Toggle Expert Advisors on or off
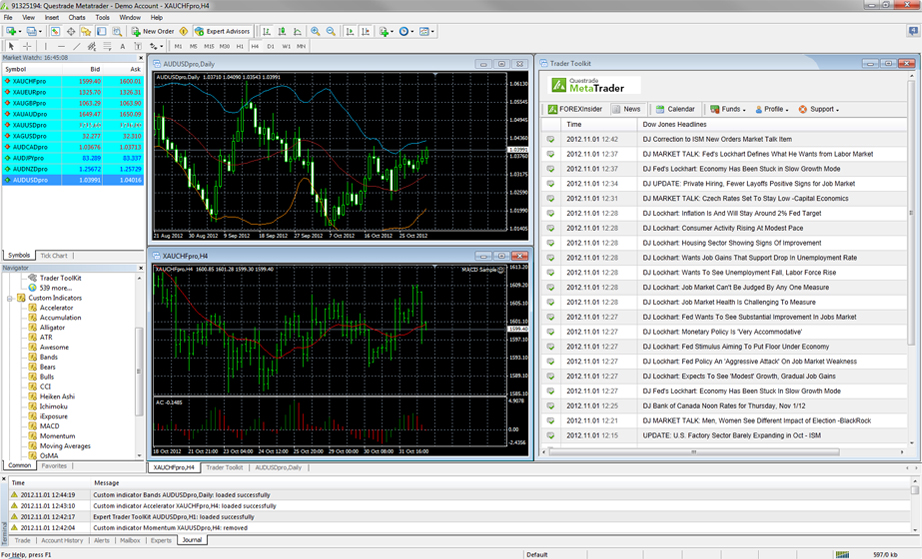This screenshot has width=922, height=559. tap(222, 31)
